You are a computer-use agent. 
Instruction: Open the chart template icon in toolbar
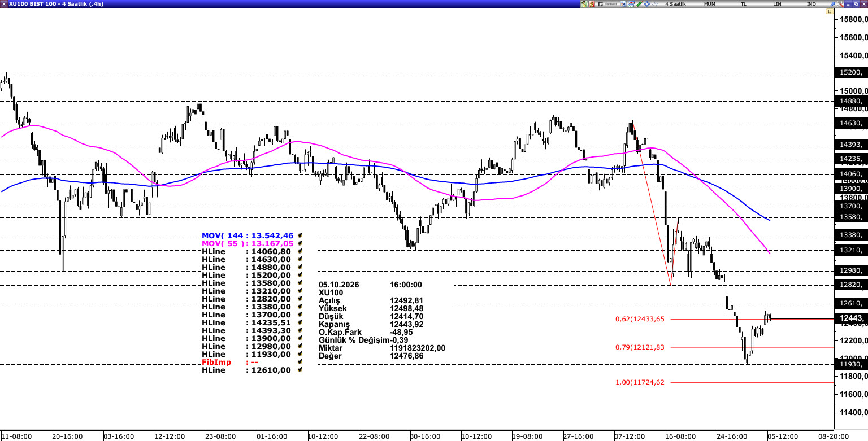point(631,4)
